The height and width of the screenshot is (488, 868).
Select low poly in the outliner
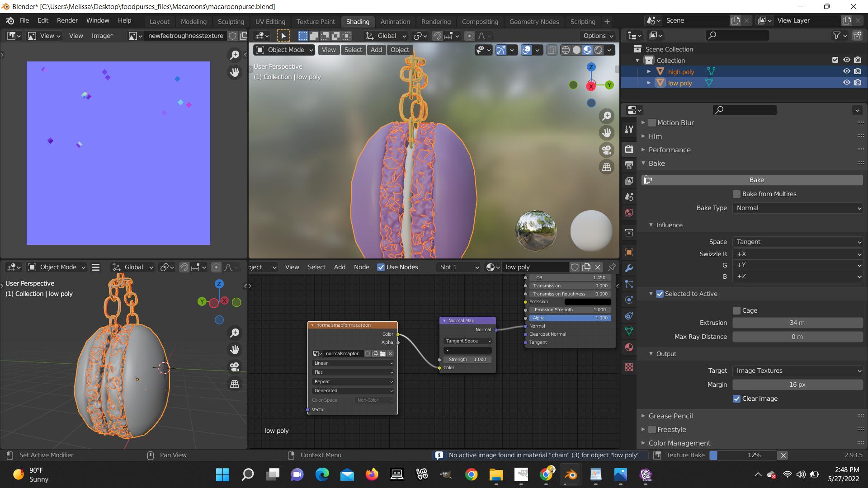679,83
